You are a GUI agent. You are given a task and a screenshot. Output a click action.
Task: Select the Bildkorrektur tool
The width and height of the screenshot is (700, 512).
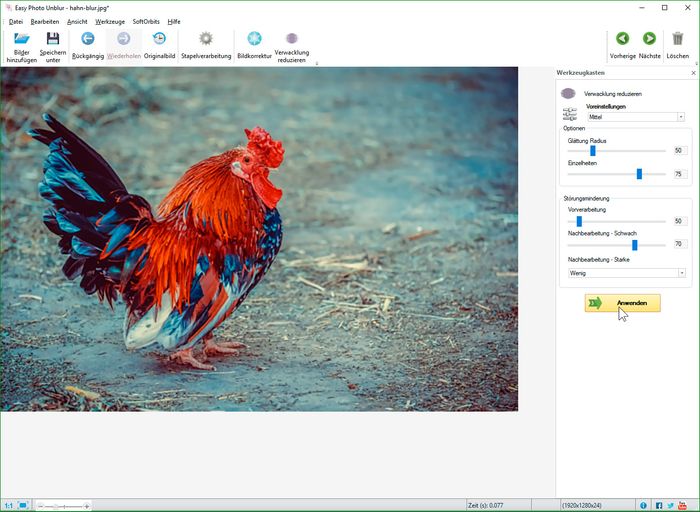click(254, 39)
